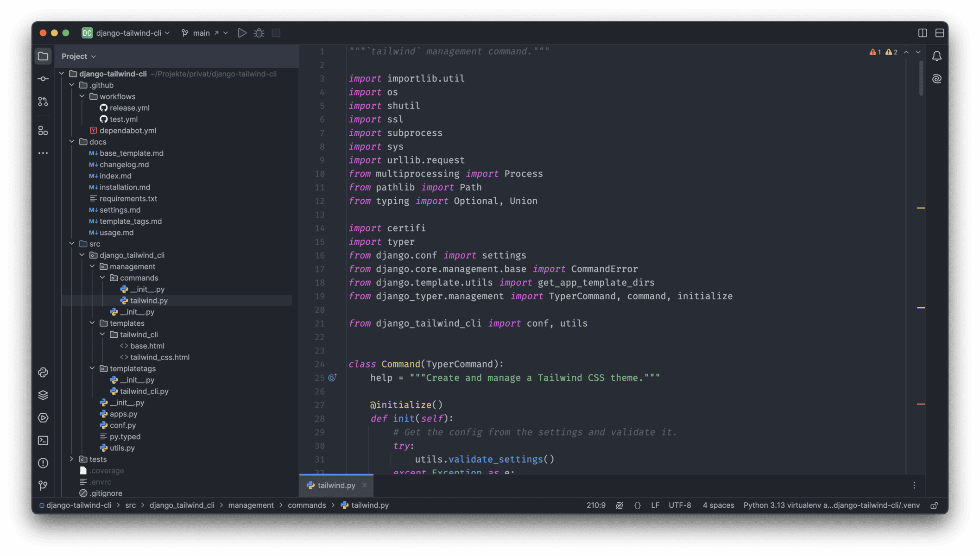The width and height of the screenshot is (980, 556).
Task: Expand the tests folder in sidebar
Action: click(73, 458)
